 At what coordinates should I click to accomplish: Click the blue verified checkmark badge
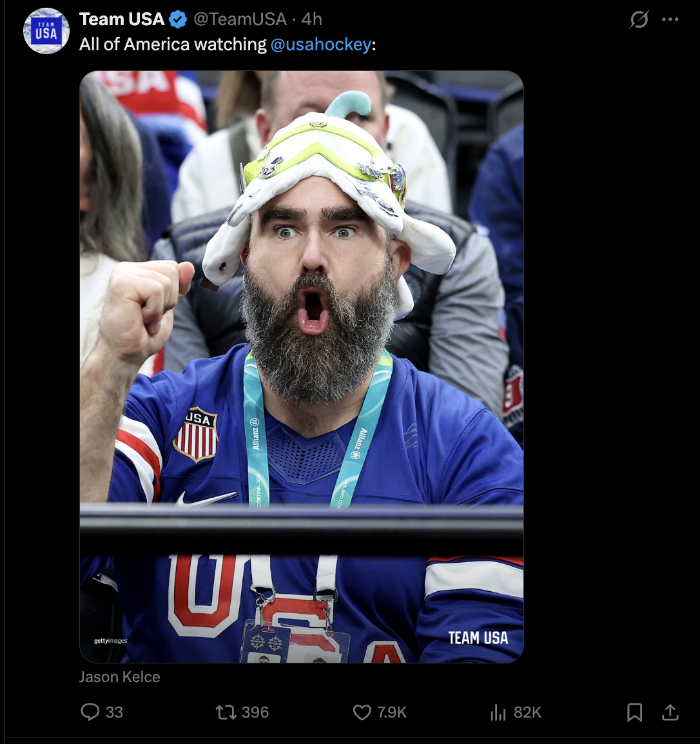pos(178,20)
